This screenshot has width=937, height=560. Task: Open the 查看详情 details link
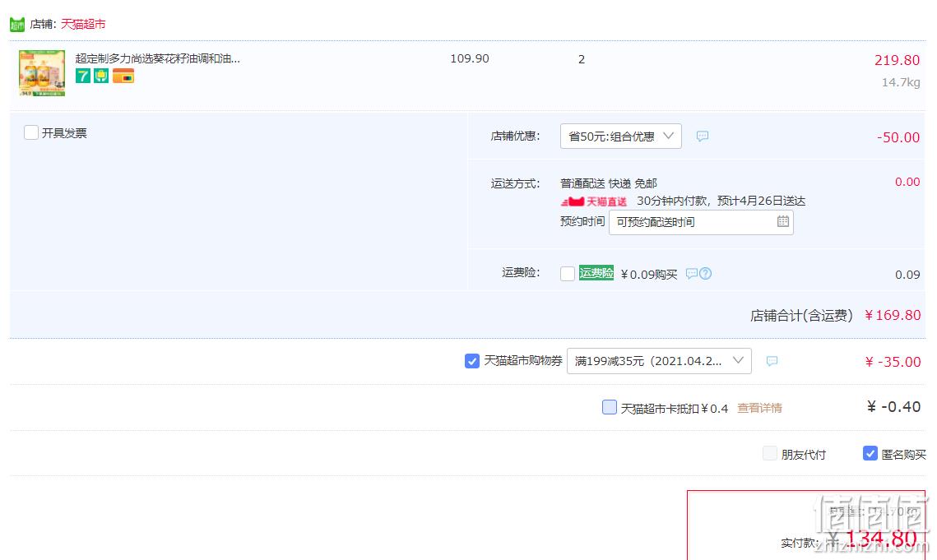[759, 408]
